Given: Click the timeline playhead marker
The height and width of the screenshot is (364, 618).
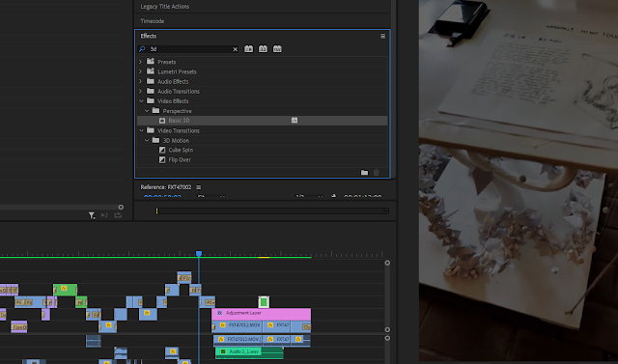Looking at the screenshot, I should (199, 254).
